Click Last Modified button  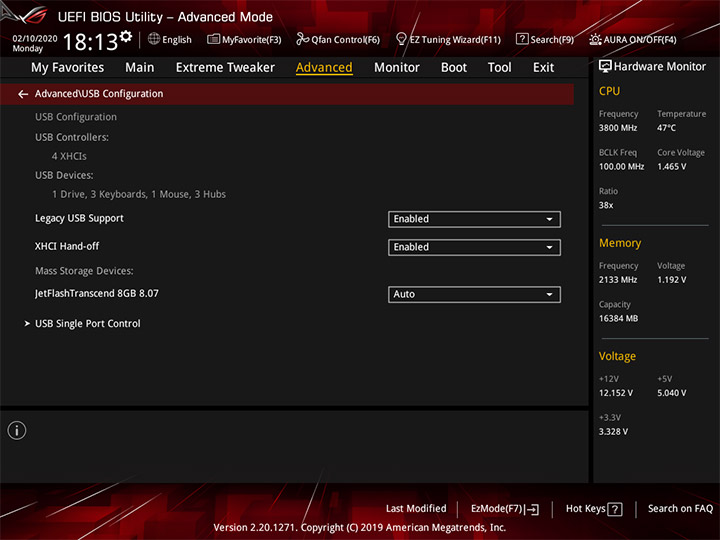416,509
